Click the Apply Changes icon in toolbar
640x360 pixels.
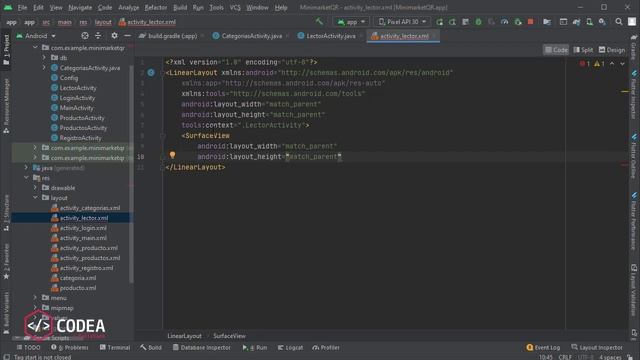point(453,22)
